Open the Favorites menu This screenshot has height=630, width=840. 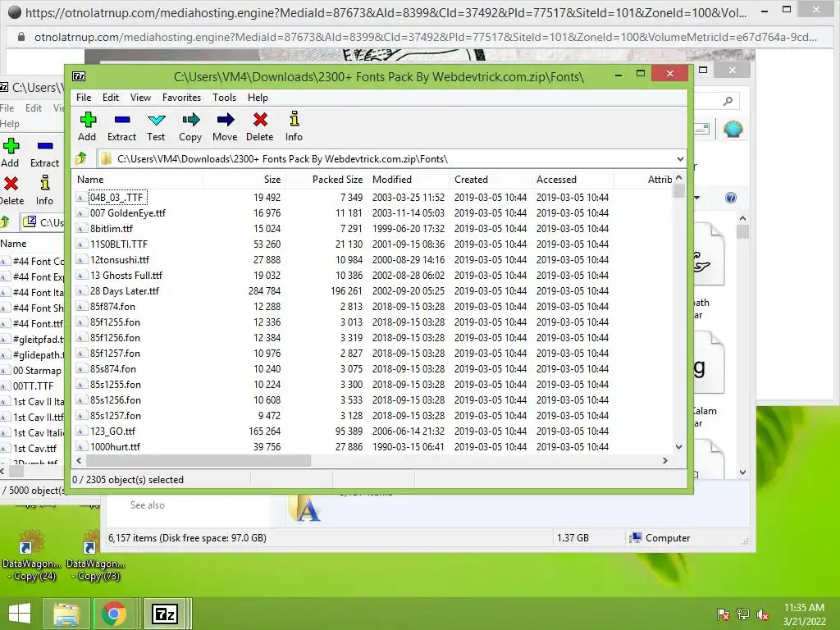click(x=181, y=98)
